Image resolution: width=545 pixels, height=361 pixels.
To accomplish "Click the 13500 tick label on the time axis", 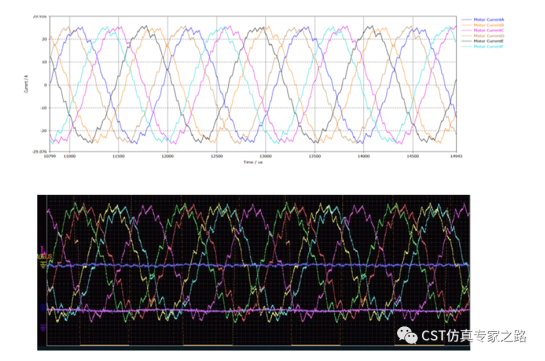I will 315,156.
